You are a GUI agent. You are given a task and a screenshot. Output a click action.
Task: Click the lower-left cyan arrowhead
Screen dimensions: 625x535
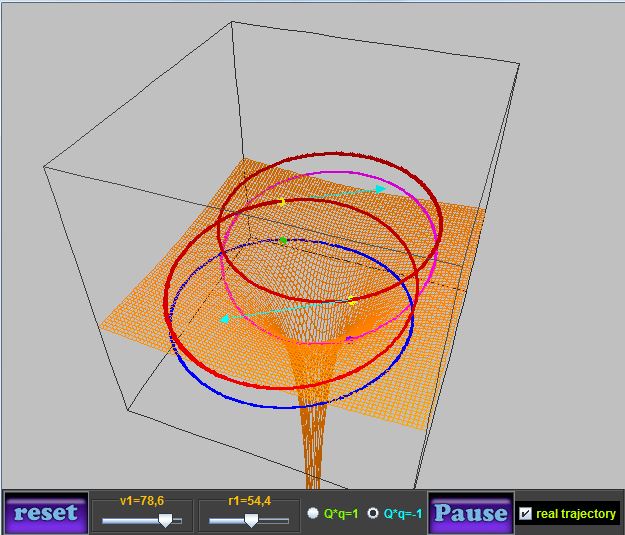(225, 319)
